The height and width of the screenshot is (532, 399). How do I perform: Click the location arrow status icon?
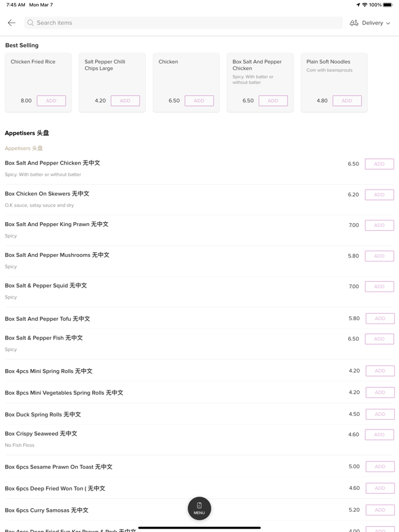click(x=358, y=5)
